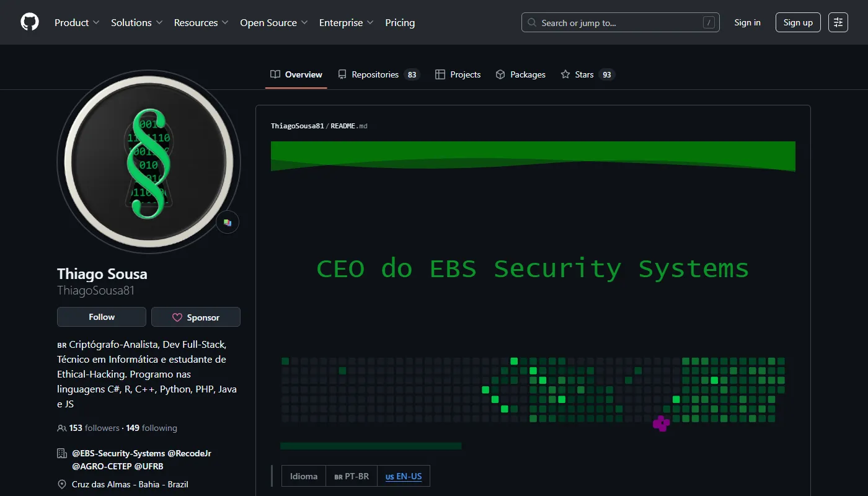Click the Stars count badge 93
Image resolution: width=868 pixels, height=496 pixels.
(x=606, y=74)
